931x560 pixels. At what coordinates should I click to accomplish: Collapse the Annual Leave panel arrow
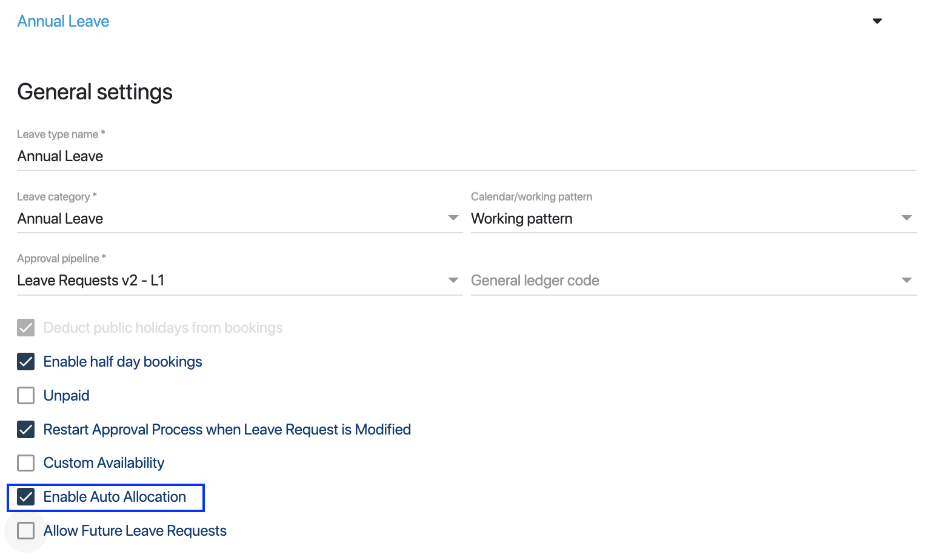(x=877, y=21)
